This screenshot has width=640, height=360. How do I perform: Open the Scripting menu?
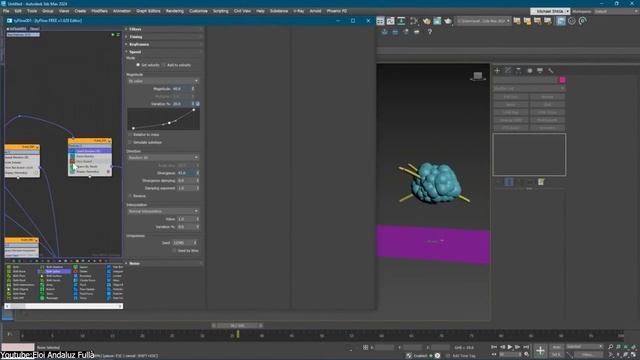pyautogui.click(x=221, y=11)
